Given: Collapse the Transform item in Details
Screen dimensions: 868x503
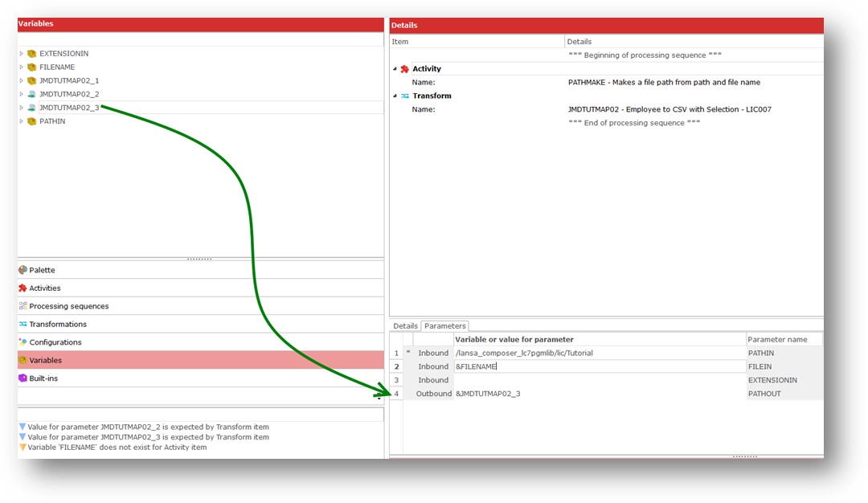Looking at the screenshot, I should click(x=395, y=96).
